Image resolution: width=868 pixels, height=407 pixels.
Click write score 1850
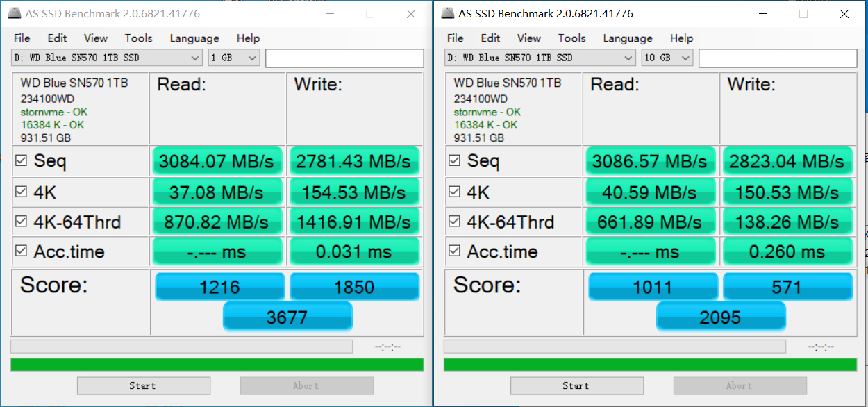(354, 286)
